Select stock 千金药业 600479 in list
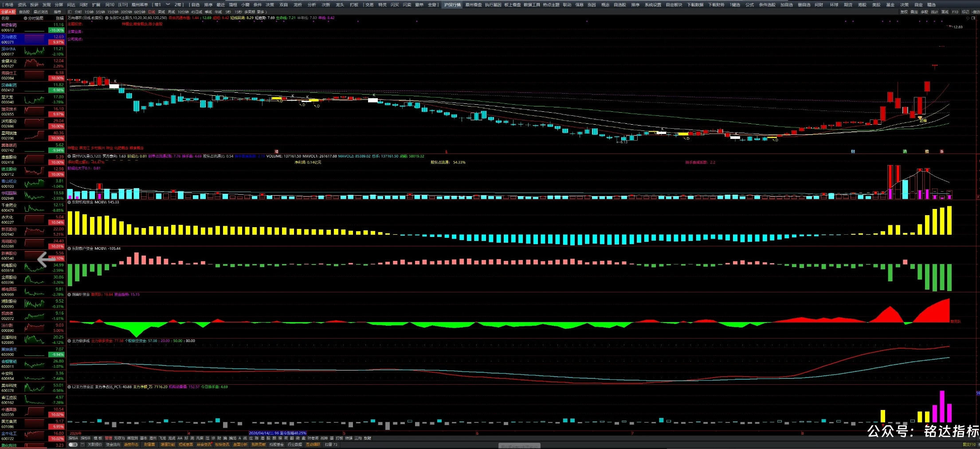Viewport: 980px width, 449px height. 33,208
